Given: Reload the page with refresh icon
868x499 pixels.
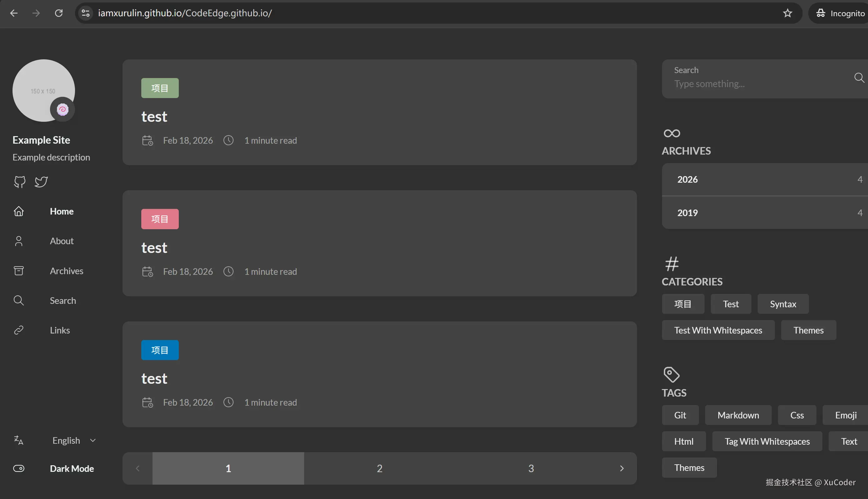Looking at the screenshot, I should [x=59, y=13].
